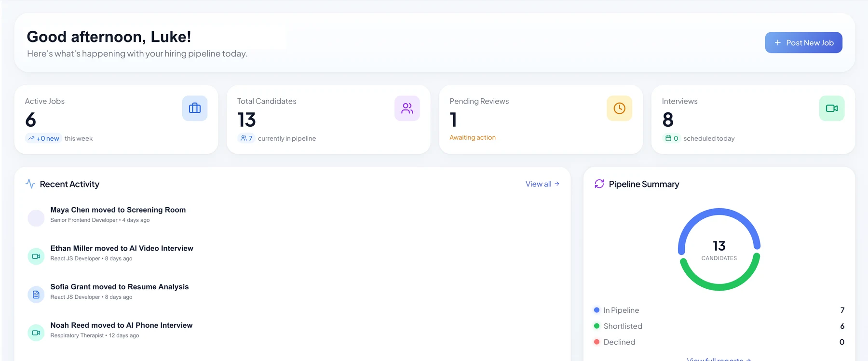The width and height of the screenshot is (868, 361).
Task: Click the calendar icon in 0 scheduled badge
Action: (x=668, y=138)
